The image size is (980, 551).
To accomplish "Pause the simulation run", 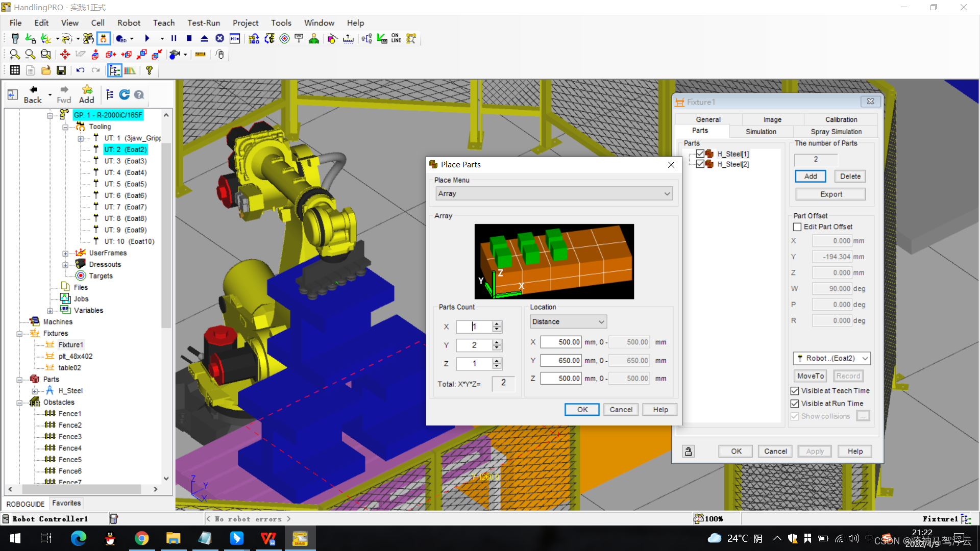I will [x=174, y=39].
